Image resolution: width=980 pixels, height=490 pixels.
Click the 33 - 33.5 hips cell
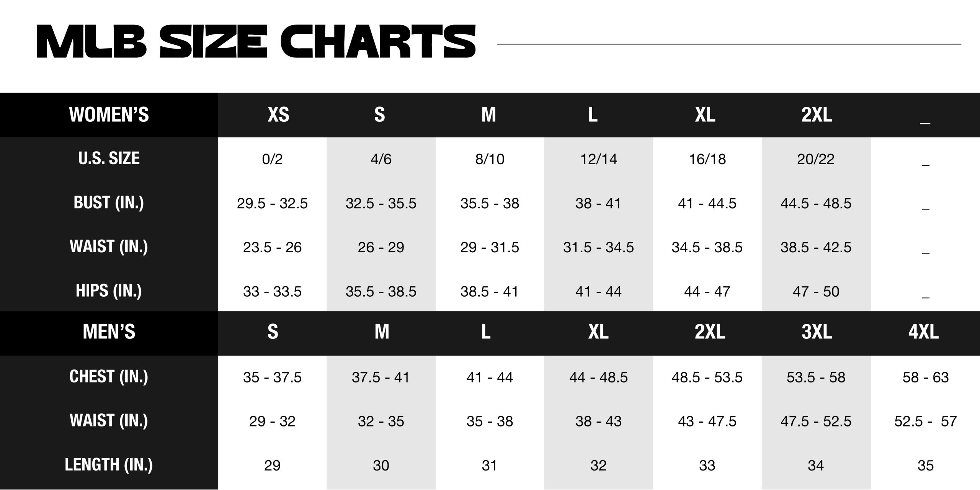(x=272, y=292)
